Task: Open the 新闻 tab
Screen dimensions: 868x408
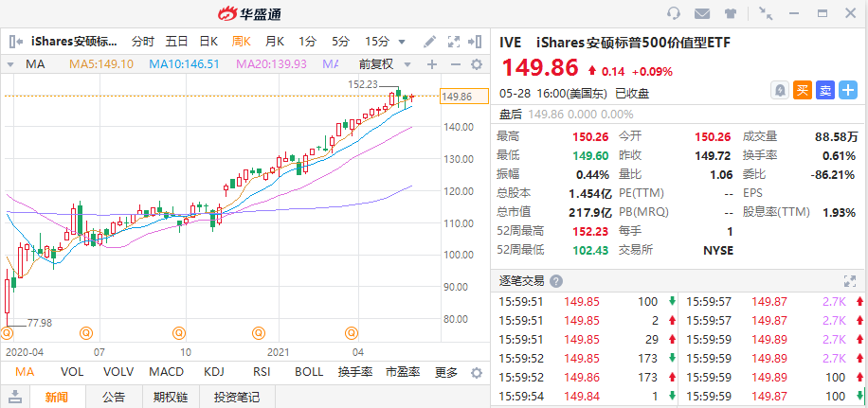Action: [x=57, y=397]
